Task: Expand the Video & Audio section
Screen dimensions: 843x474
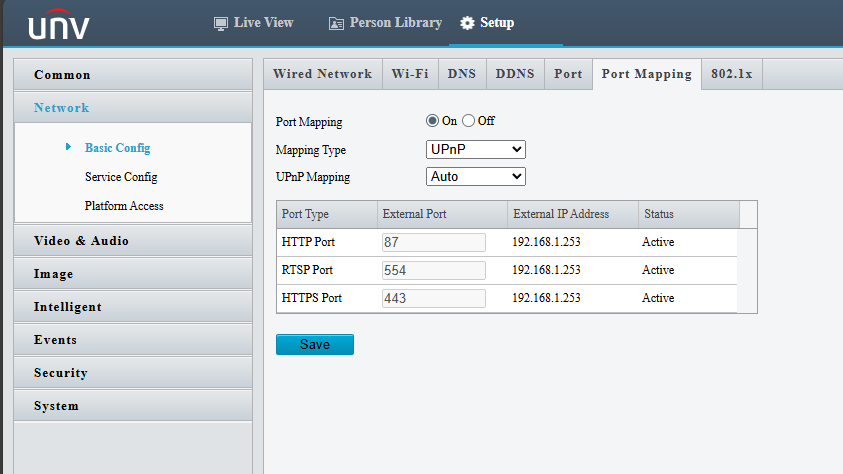Action: click(x=133, y=241)
